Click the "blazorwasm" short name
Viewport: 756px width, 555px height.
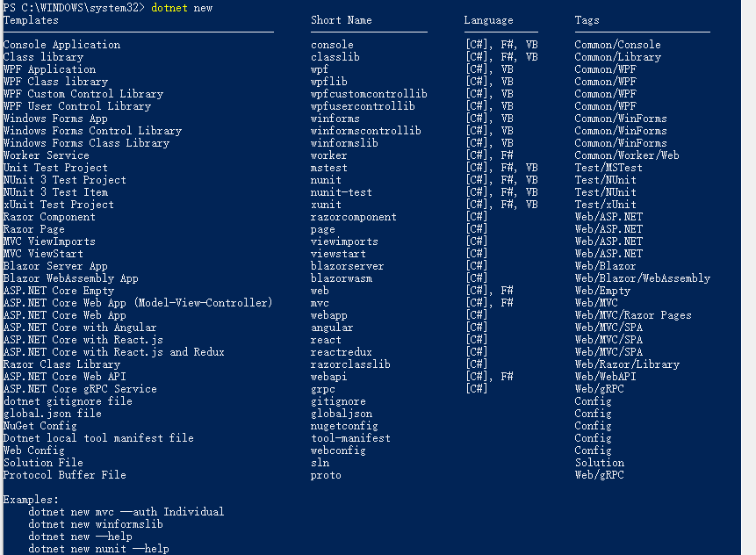[342, 278]
